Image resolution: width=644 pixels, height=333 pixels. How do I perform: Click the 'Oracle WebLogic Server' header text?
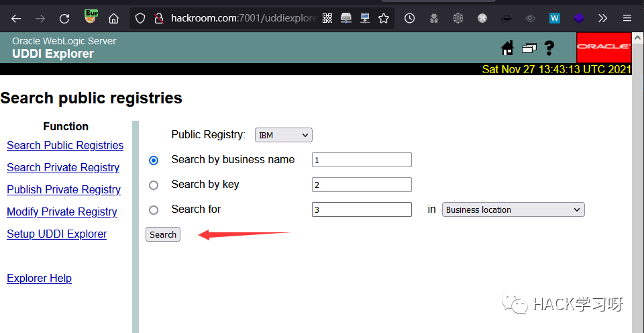pyautogui.click(x=64, y=41)
